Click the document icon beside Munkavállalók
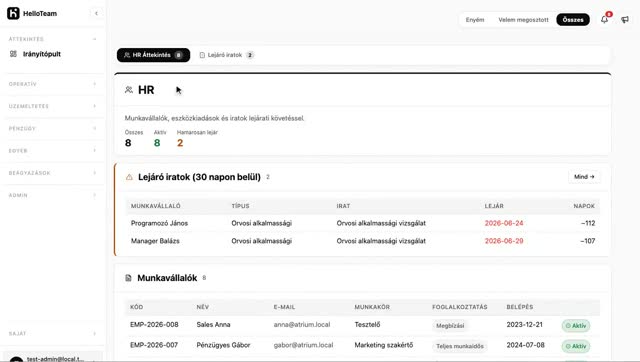Screen dimensions: 640x362 point(128,278)
